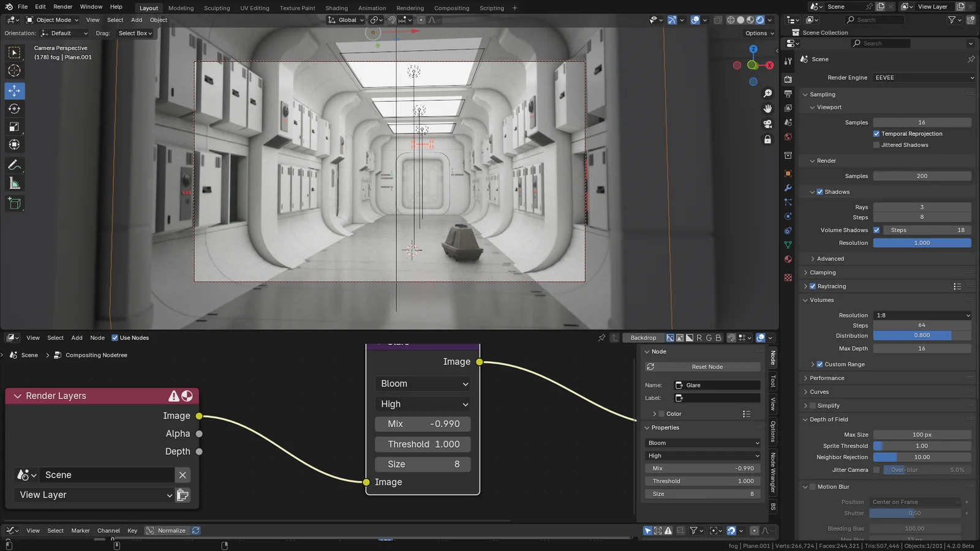This screenshot has height=551, width=980.
Task: Select the Add Cube tool
Action: (15, 203)
